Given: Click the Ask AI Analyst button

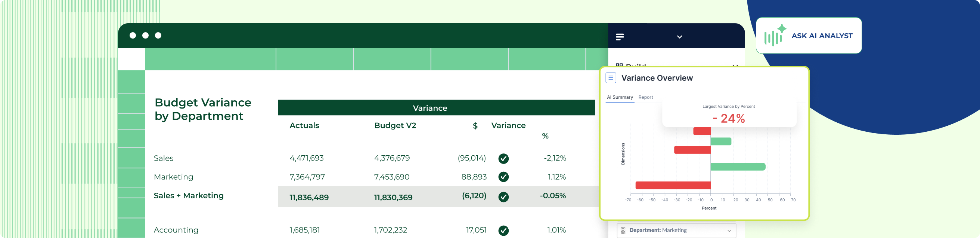Looking at the screenshot, I should pos(809,36).
